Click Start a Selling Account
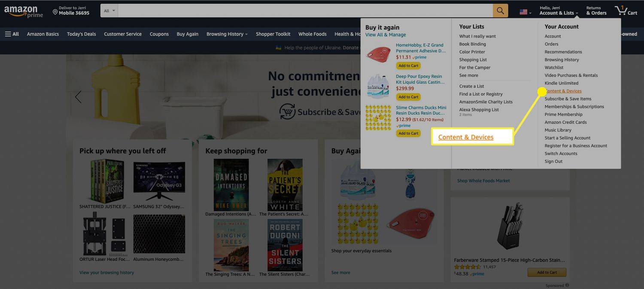This screenshot has height=289, width=644. click(x=568, y=138)
